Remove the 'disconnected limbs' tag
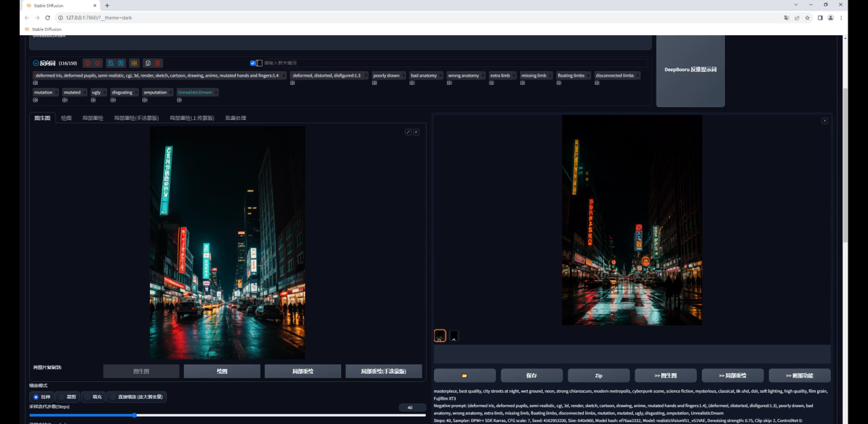868x424 pixels. pyautogui.click(x=637, y=75)
